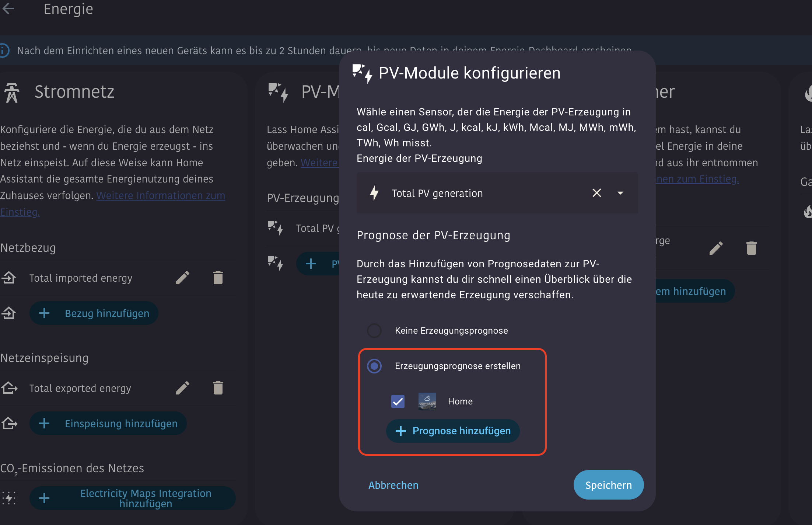Delete the Total imported energy entry
The width and height of the screenshot is (812, 525).
(x=218, y=278)
